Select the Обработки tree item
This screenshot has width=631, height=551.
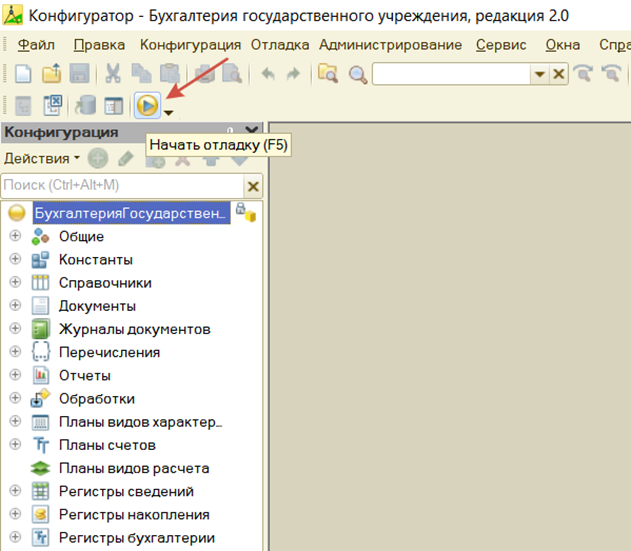pos(97,399)
